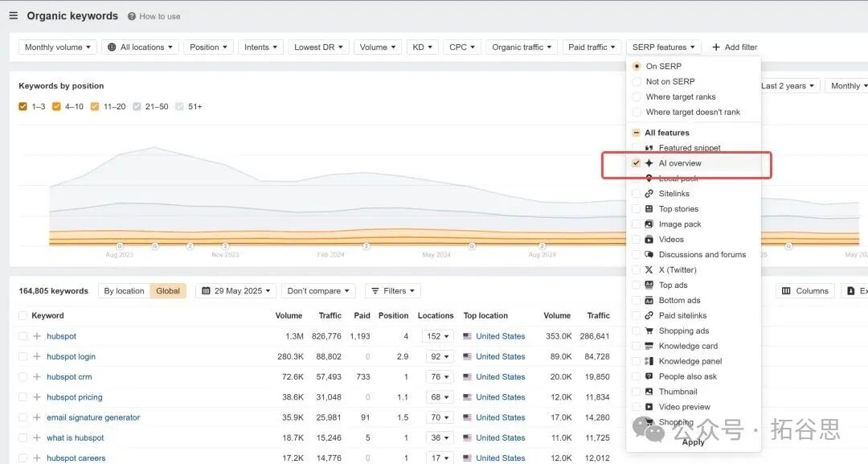Open the hamburger menu icon
This screenshot has width=868, height=464.
tap(14, 16)
